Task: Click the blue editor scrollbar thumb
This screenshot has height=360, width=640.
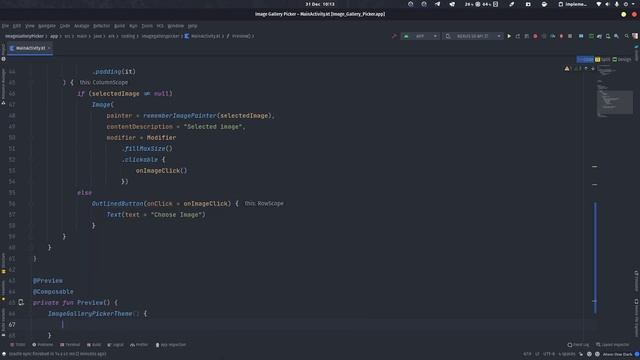Action: click(x=595, y=258)
